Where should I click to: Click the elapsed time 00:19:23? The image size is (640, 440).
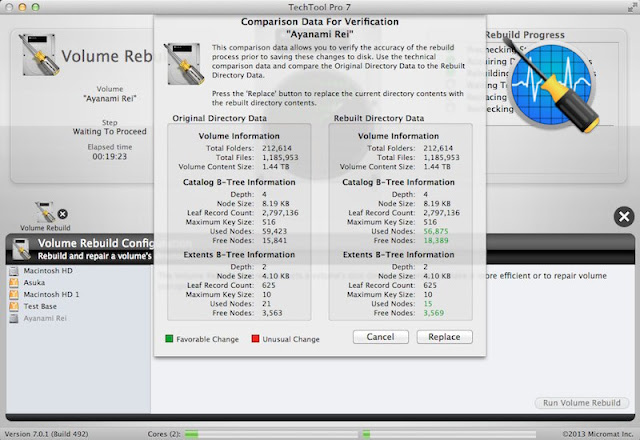coord(109,157)
